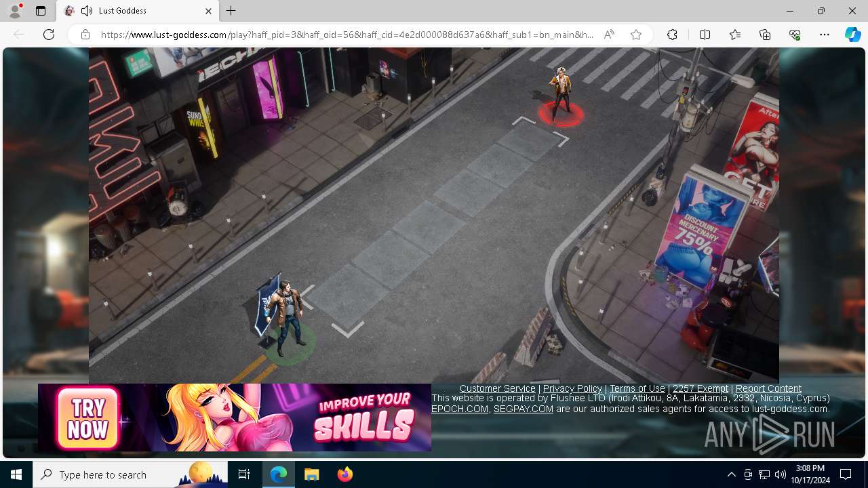The image size is (868, 488).
Task: Toggle split screen view
Action: tap(705, 35)
